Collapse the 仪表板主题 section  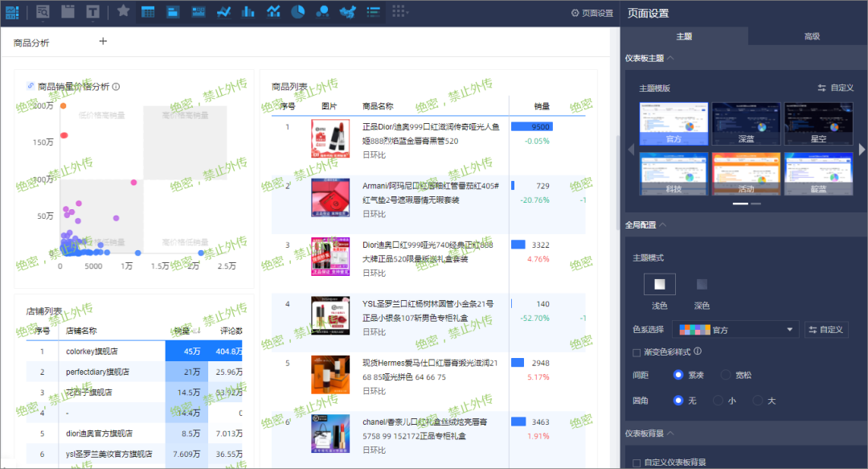[x=670, y=58]
